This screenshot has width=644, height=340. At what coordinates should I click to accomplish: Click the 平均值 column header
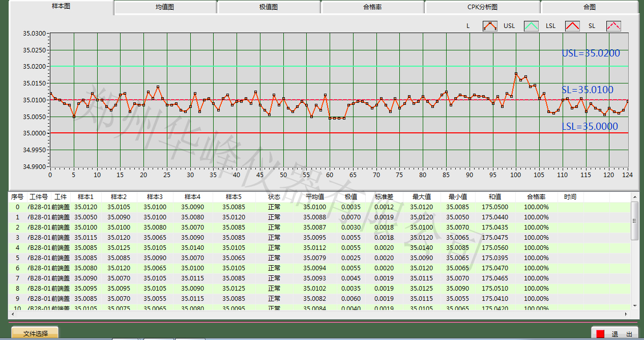(x=315, y=196)
